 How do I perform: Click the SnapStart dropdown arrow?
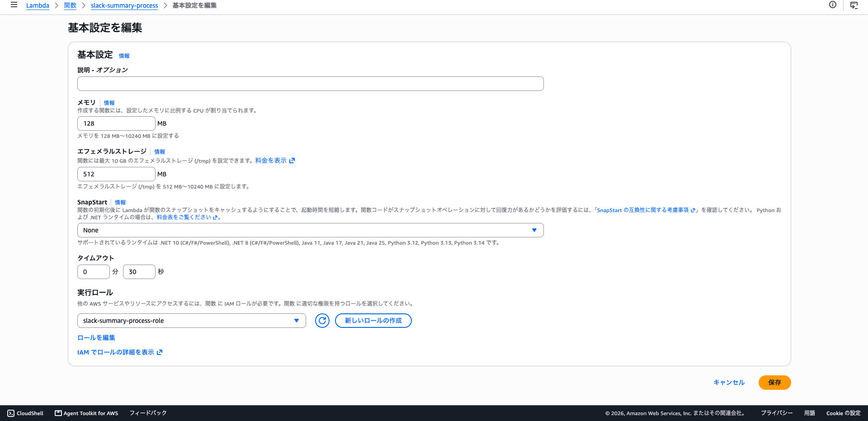(x=534, y=230)
